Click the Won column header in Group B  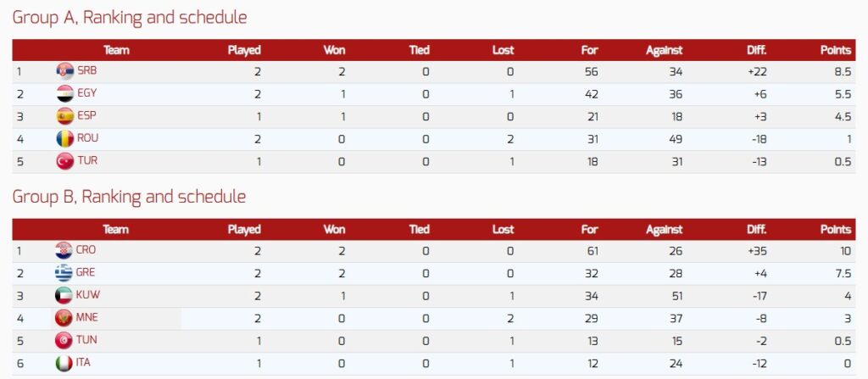(x=334, y=229)
